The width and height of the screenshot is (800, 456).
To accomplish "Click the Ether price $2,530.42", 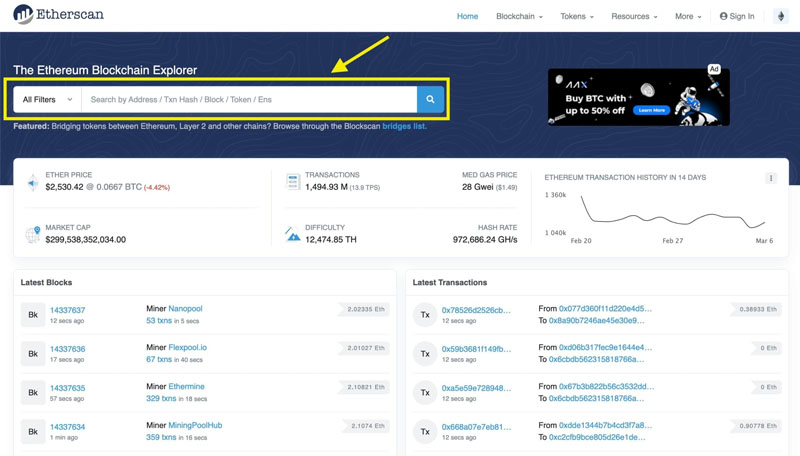I will point(64,187).
